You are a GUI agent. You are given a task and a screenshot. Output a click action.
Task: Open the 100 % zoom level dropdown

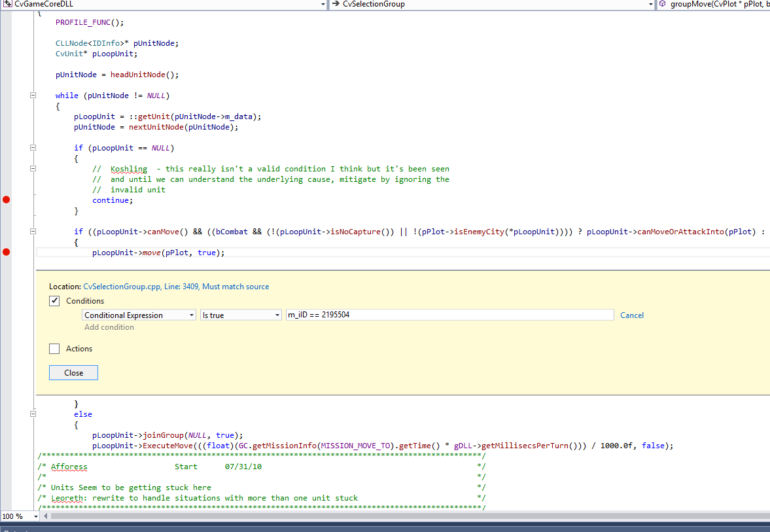pyautogui.click(x=36, y=516)
